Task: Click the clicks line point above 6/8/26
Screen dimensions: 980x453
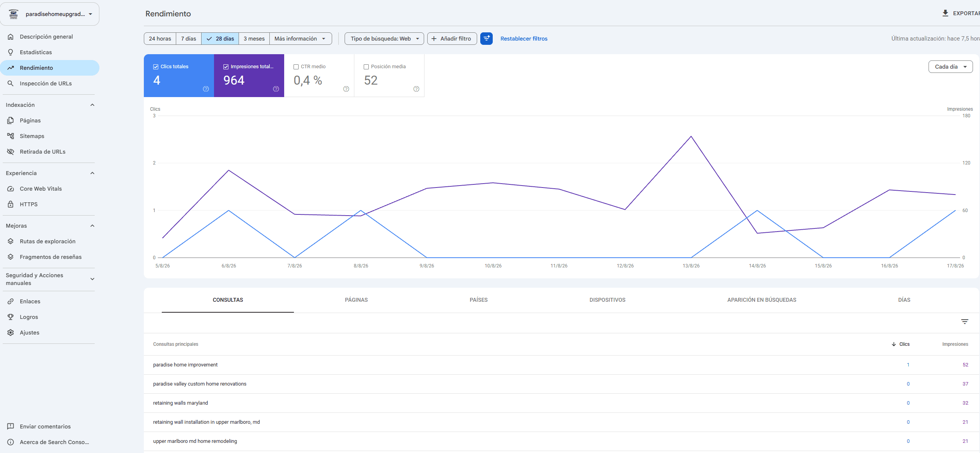Action: coord(229,211)
